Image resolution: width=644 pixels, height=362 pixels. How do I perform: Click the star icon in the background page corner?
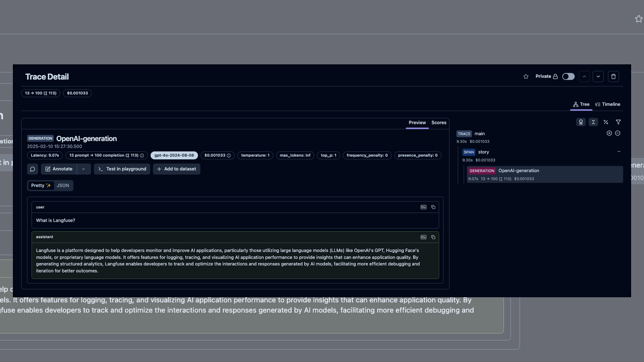point(639,19)
